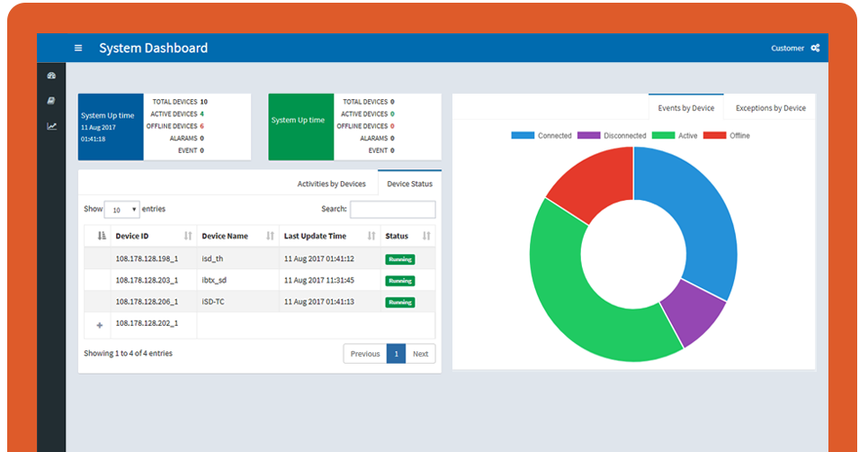Click timestamp 11 Aug 2017 11:31:45
The height and width of the screenshot is (452, 868).
tap(318, 280)
